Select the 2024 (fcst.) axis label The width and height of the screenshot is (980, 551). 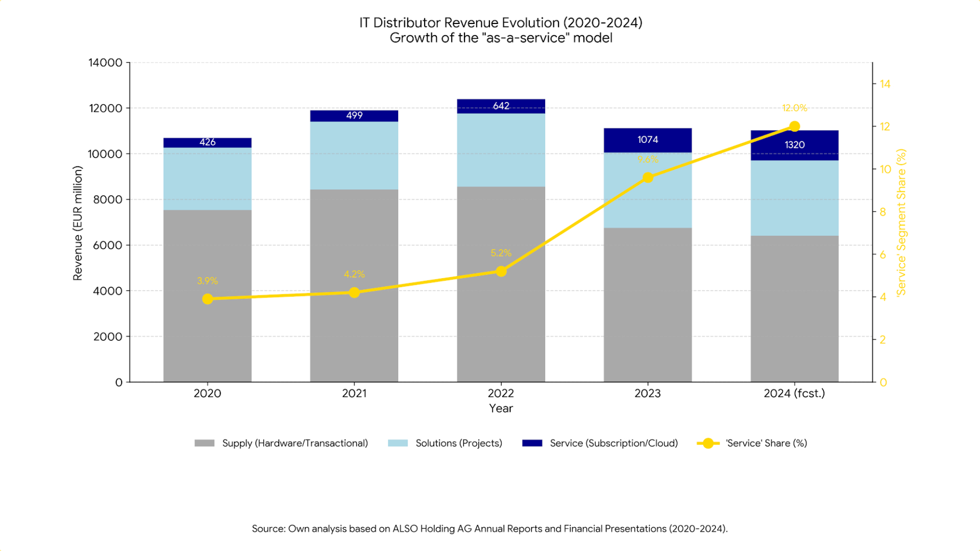pos(794,393)
